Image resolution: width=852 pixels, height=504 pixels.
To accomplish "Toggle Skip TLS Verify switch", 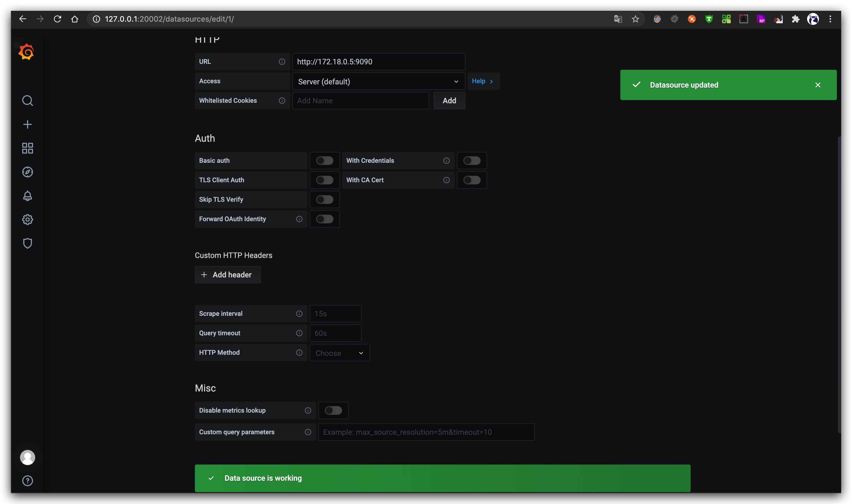I will (324, 199).
